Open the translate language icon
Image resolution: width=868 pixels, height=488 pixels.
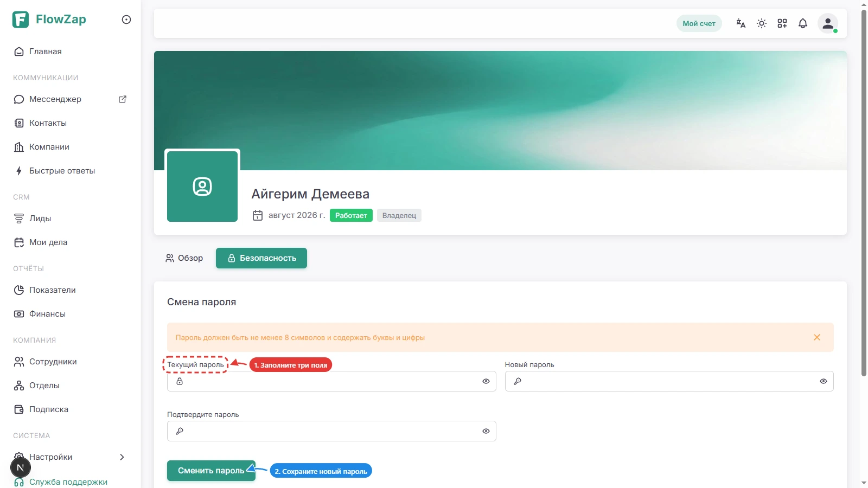point(741,23)
